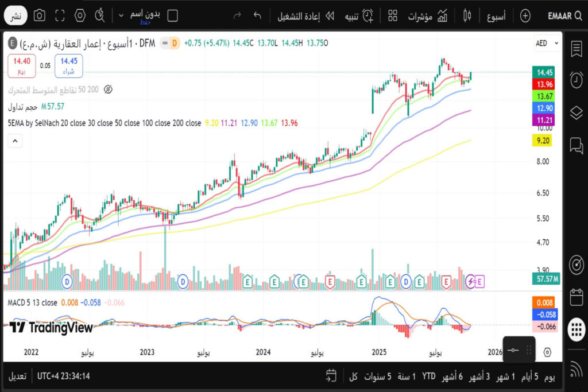Click the candlestick chart type icon

(x=469, y=15)
